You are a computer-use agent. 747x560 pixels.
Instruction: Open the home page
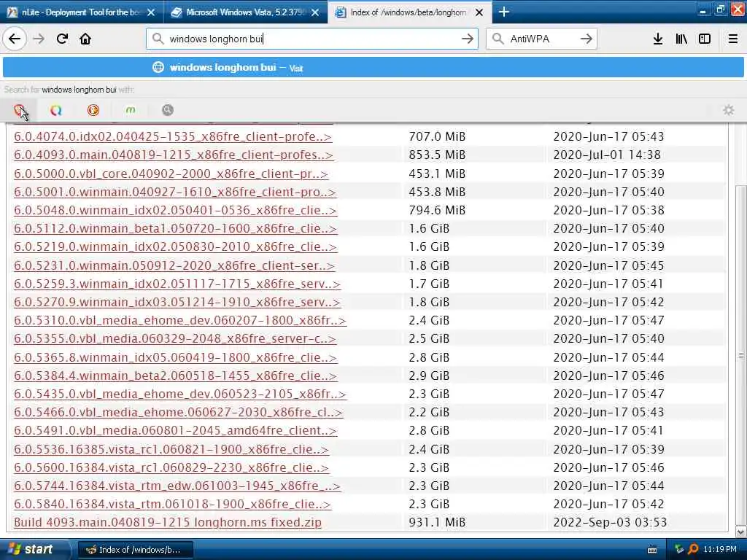[x=85, y=39]
